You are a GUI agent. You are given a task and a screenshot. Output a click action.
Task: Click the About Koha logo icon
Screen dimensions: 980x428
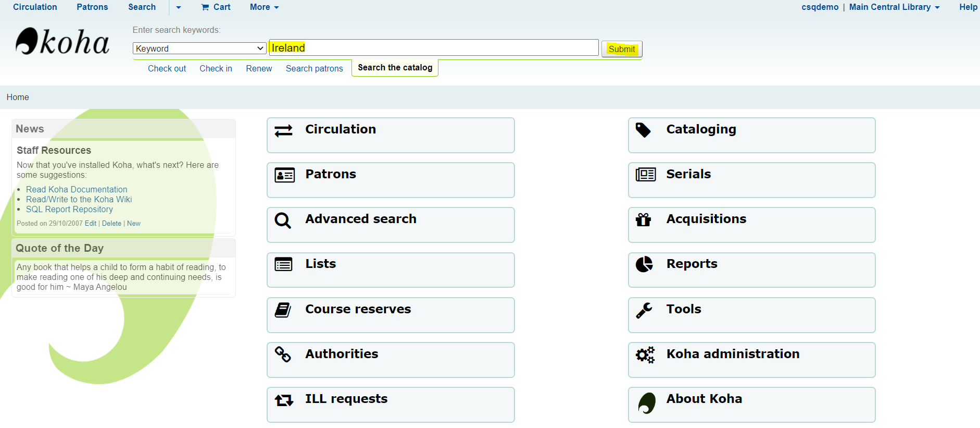pyautogui.click(x=647, y=403)
